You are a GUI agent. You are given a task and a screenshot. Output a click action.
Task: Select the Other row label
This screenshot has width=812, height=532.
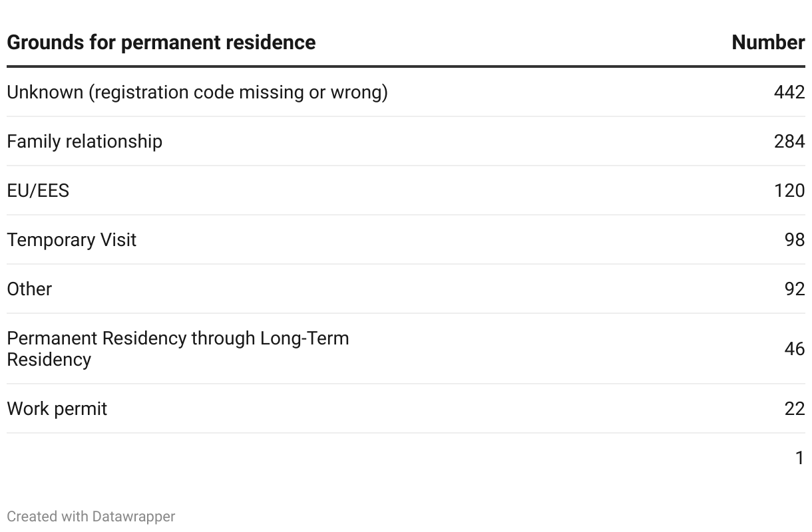(29, 289)
